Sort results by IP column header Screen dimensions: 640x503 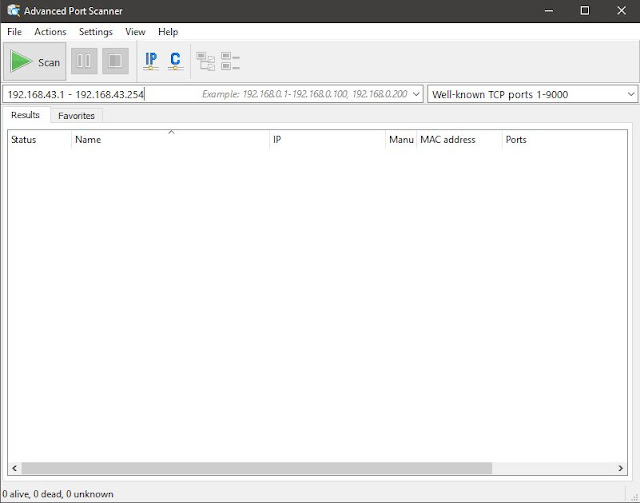click(327, 140)
